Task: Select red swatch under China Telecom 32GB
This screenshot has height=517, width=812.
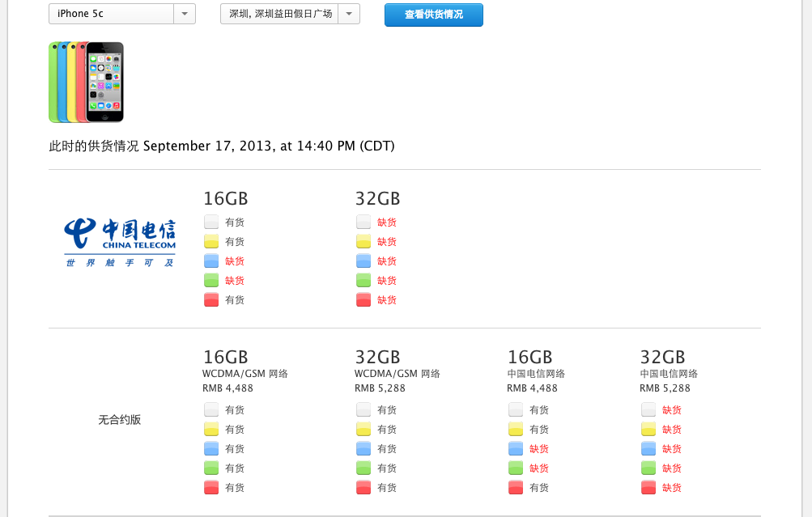Action: pos(363,299)
